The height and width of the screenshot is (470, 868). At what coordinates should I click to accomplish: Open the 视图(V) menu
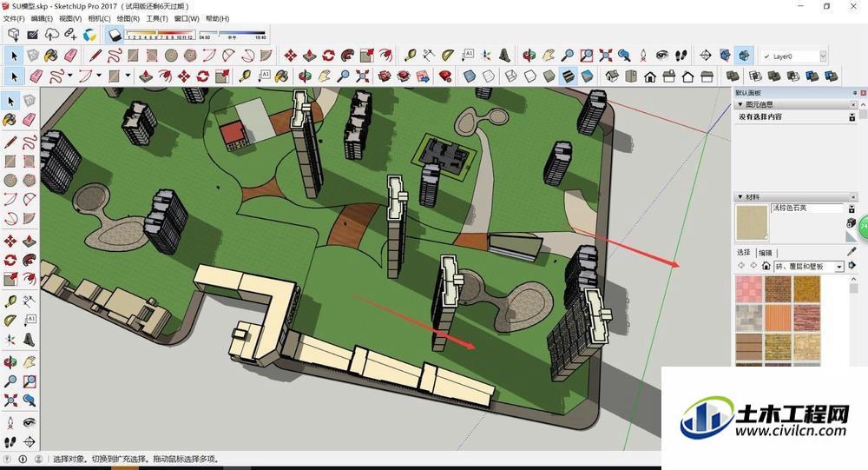tap(70, 18)
